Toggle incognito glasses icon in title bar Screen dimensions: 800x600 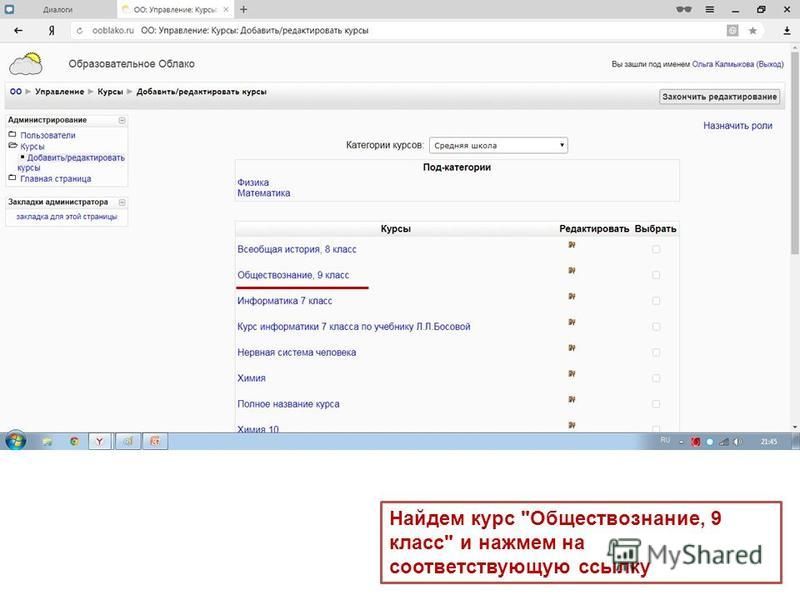click(x=684, y=9)
